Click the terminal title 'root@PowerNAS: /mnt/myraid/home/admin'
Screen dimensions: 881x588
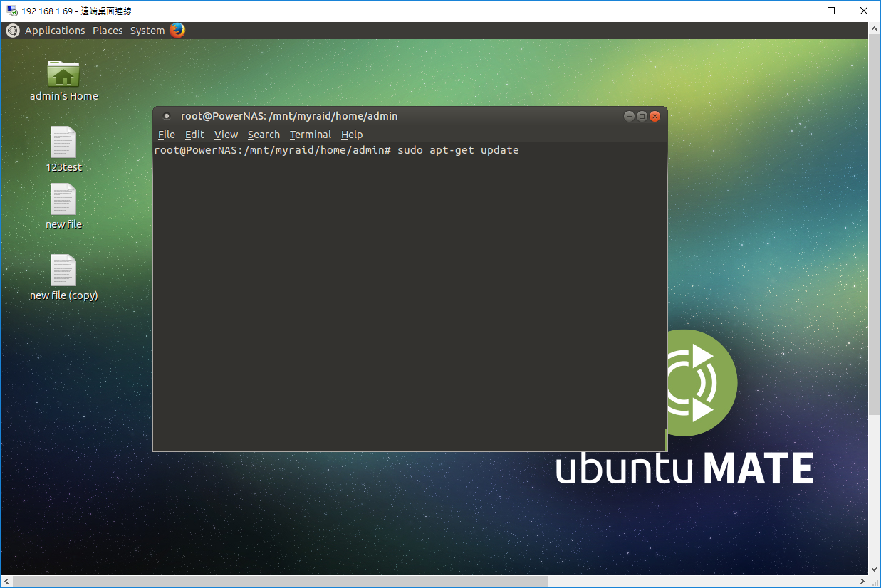(289, 116)
